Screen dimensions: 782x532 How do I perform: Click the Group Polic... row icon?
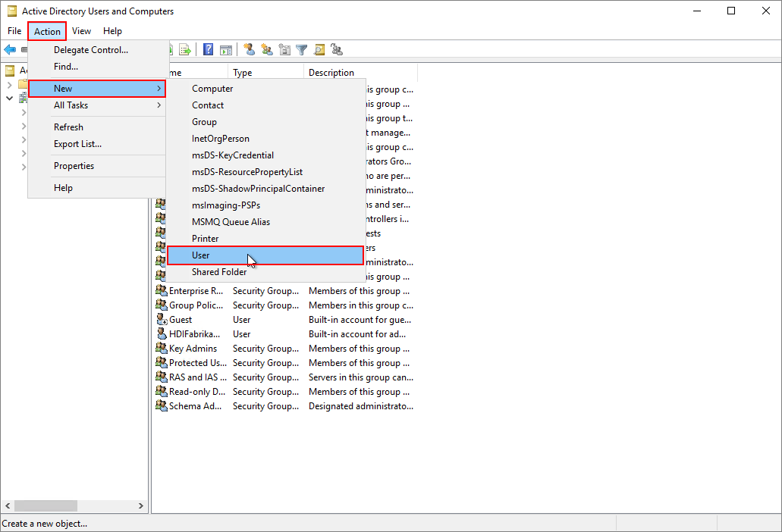point(161,305)
